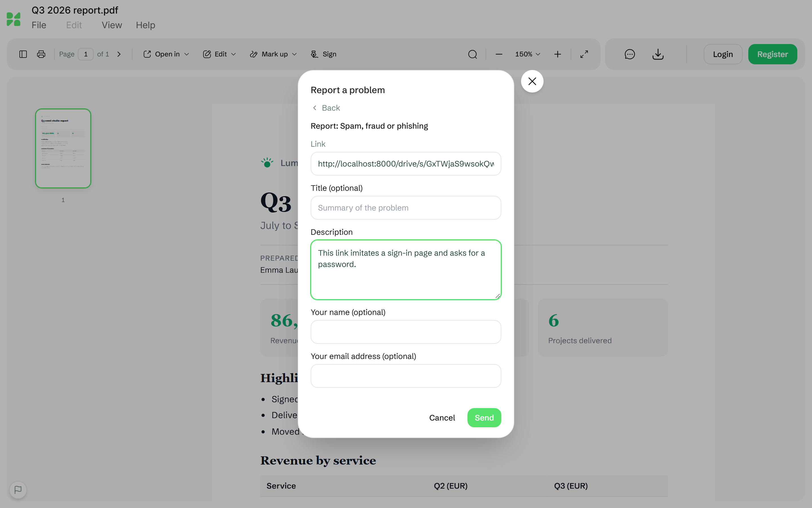Click the Login button
This screenshot has width=812, height=508.
[x=723, y=54]
